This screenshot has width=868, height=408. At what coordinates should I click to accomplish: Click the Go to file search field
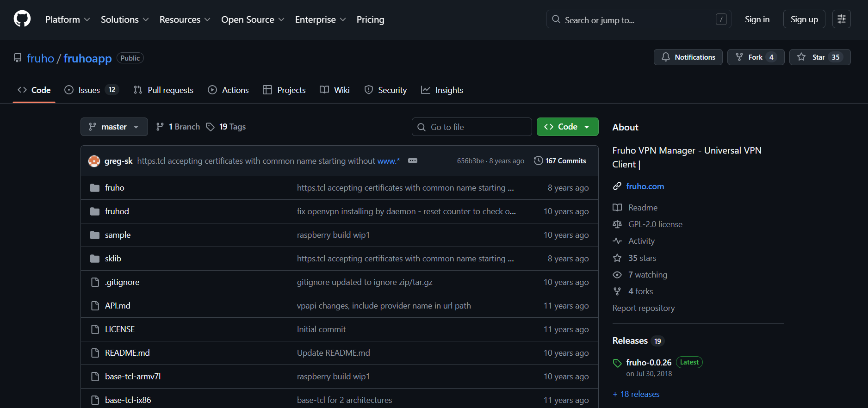pyautogui.click(x=472, y=127)
